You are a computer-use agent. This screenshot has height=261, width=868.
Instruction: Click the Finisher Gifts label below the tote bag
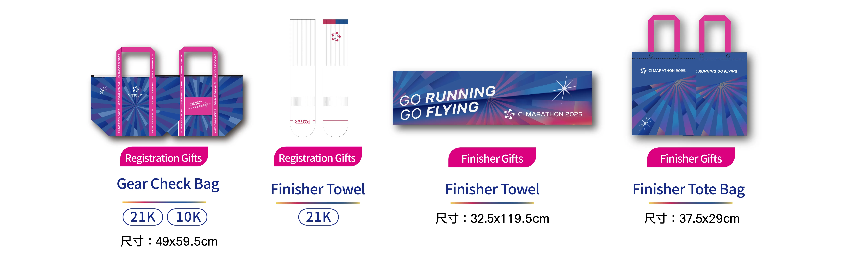coord(691,158)
